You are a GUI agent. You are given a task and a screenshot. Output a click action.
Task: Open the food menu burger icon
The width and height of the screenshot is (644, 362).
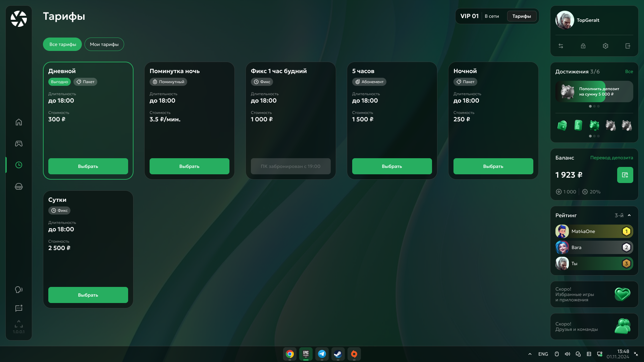(19, 186)
